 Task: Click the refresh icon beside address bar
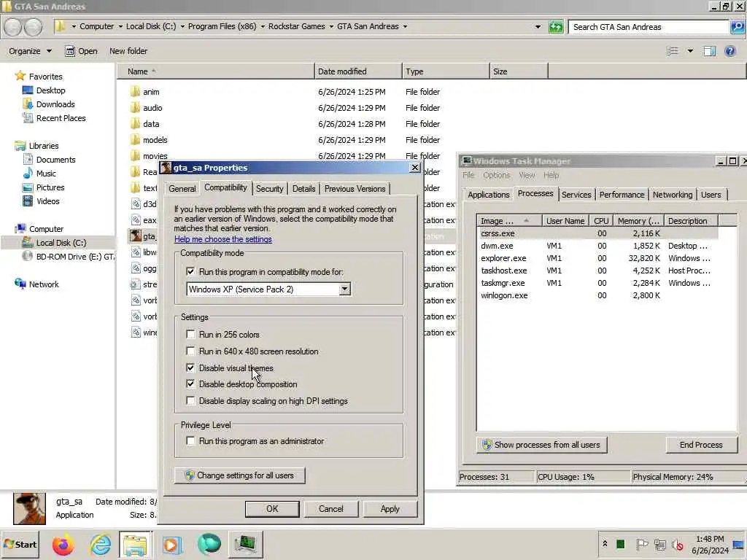click(x=555, y=27)
